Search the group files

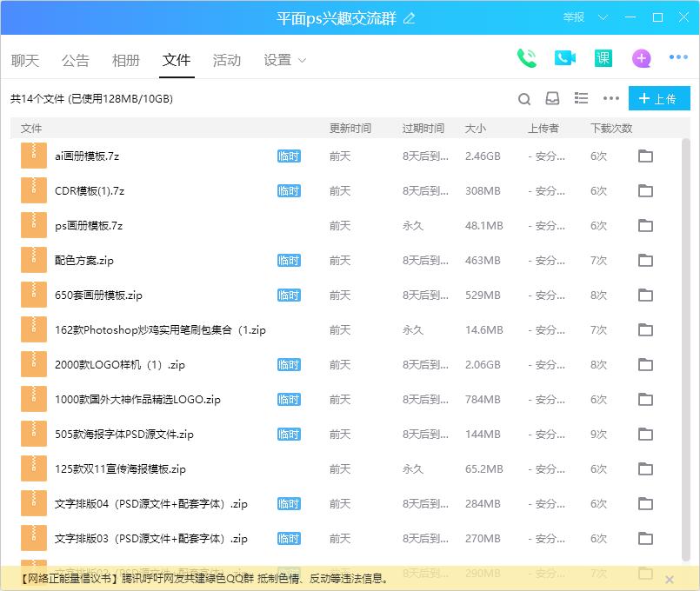coord(524,98)
